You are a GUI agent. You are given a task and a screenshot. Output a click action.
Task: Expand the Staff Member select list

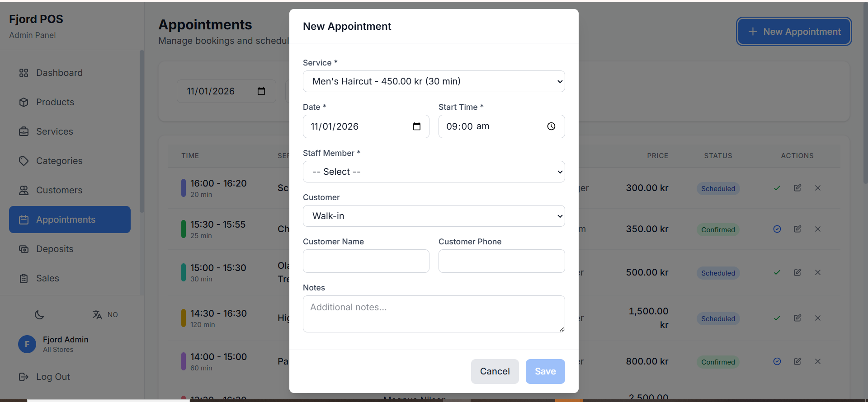tap(434, 172)
